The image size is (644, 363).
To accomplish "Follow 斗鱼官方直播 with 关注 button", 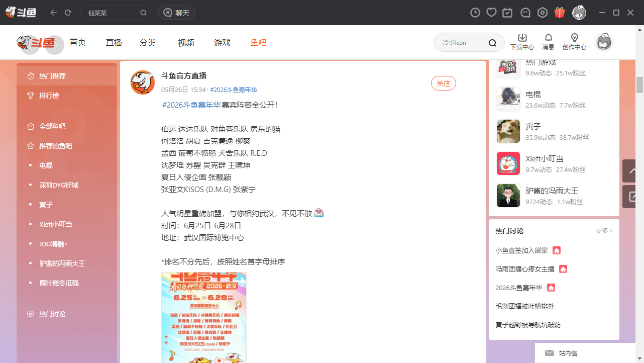I will [444, 83].
